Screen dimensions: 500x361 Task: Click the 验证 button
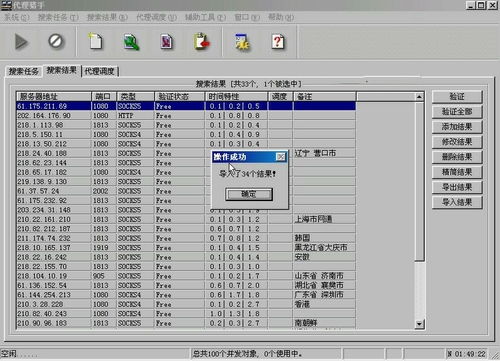(457, 97)
